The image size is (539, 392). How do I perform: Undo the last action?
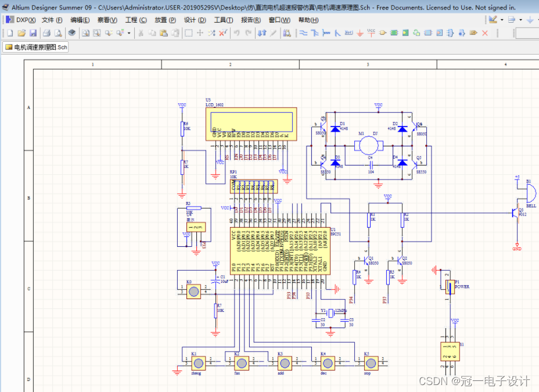click(237, 33)
